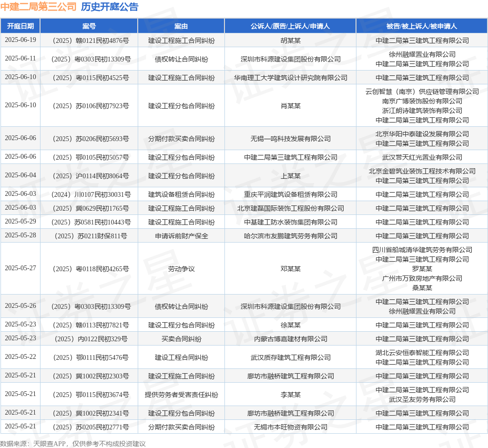The width and height of the screenshot is (488, 448).
Task: Click defendant 四川省船城清华建筑劳务有限公司
Action: 422,250
